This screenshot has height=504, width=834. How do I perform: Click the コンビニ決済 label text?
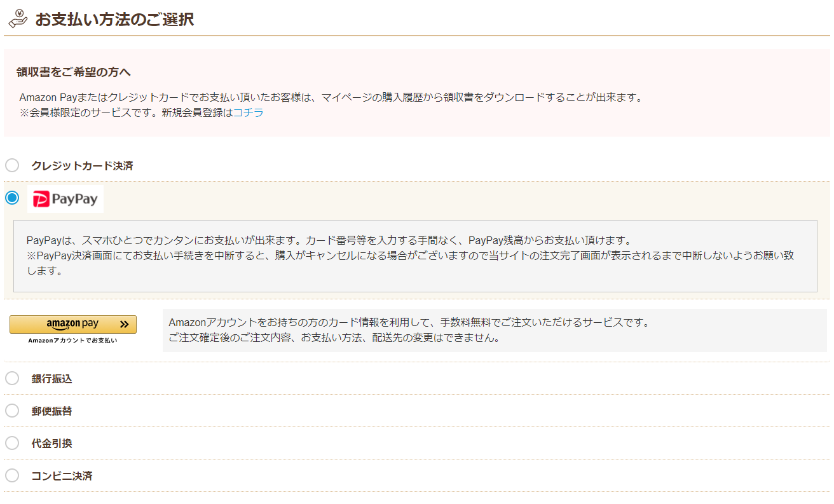[x=62, y=476]
